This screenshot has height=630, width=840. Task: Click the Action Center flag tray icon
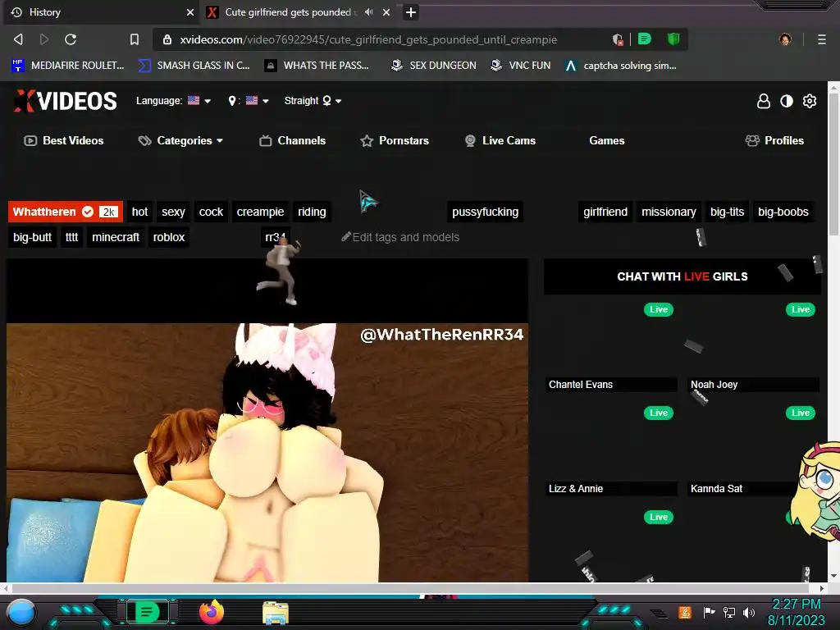[709, 612]
